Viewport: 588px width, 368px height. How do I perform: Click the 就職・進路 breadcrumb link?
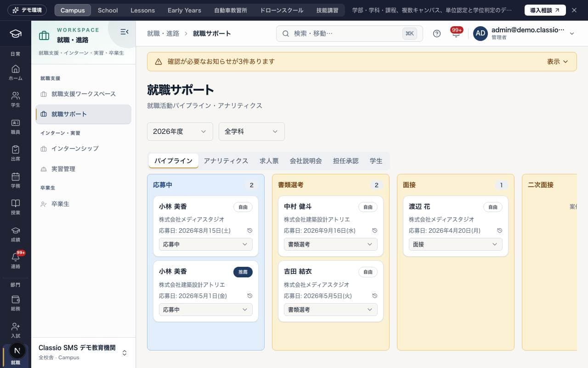click(x=163, y=34)
